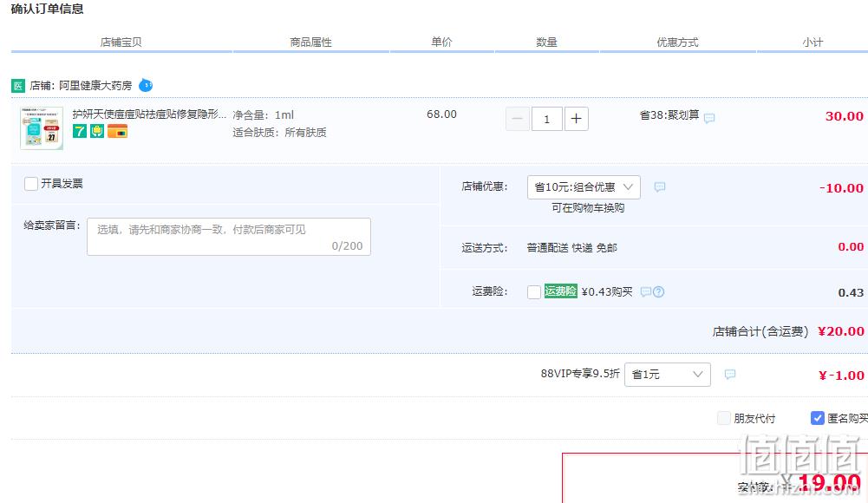Click the 商品属性 column header
The image size is (868, 503).
coord(311,42)
